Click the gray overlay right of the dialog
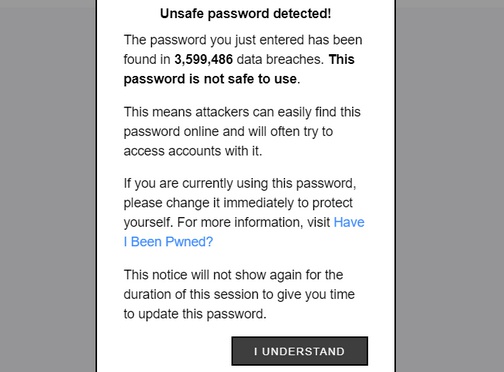The image size is (504, 372). (x=450, y=186)
